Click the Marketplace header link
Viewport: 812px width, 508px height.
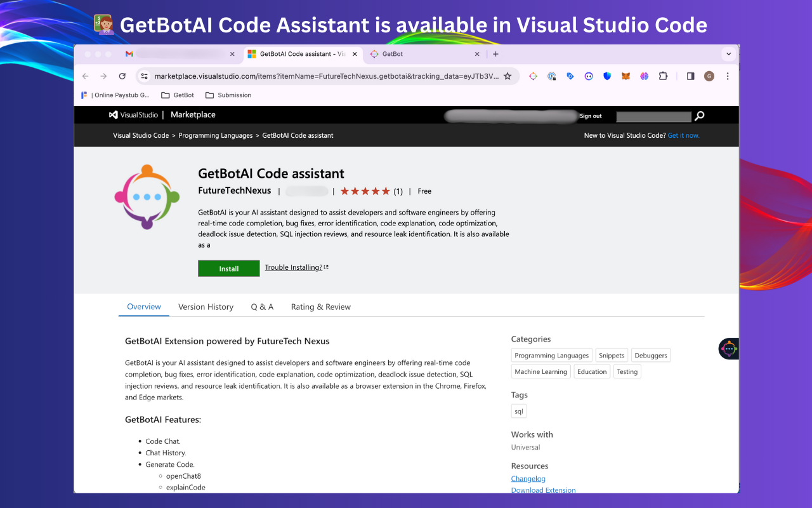pos(193,115)
